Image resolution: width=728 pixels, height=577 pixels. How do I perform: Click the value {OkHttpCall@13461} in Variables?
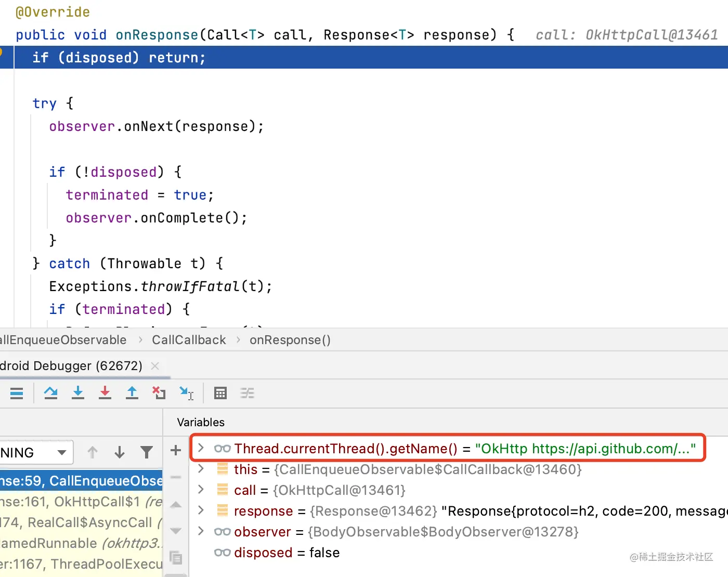click(339, 490)
